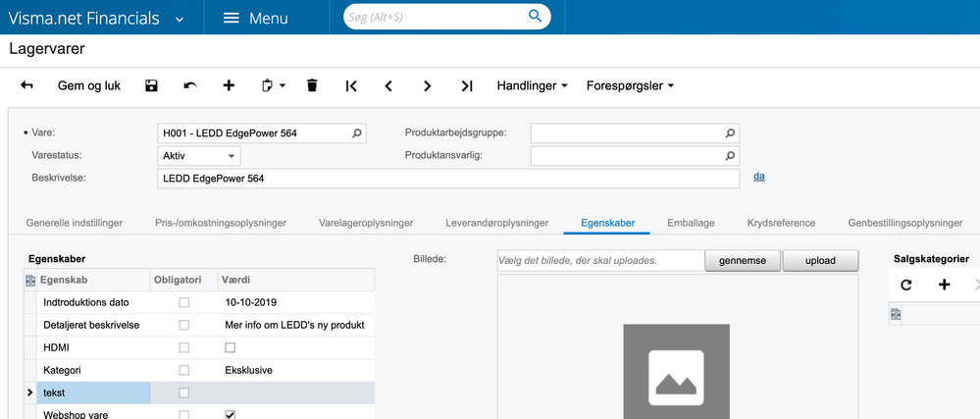The image size is (980, 419).
Task: Go to last record icon
Action: click(x=466, y=85)
